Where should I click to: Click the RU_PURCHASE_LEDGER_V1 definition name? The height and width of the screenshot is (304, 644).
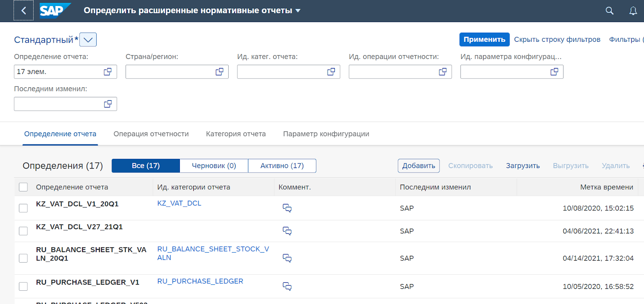point(87,282)
